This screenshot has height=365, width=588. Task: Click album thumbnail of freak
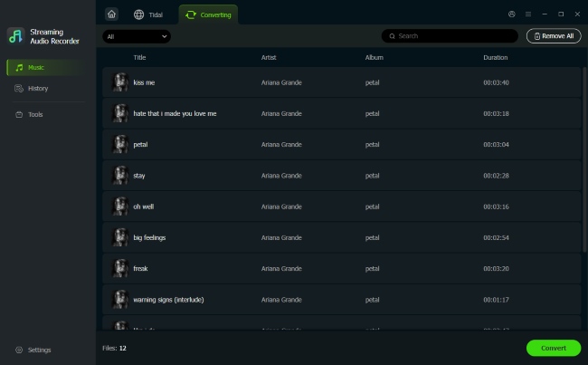click(x=120, y=268)
